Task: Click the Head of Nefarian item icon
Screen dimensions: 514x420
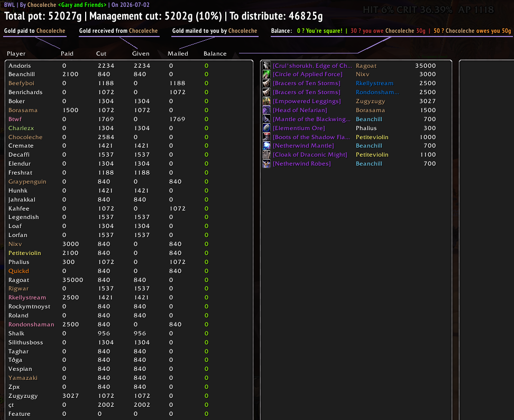Action: tap(267, 110)
